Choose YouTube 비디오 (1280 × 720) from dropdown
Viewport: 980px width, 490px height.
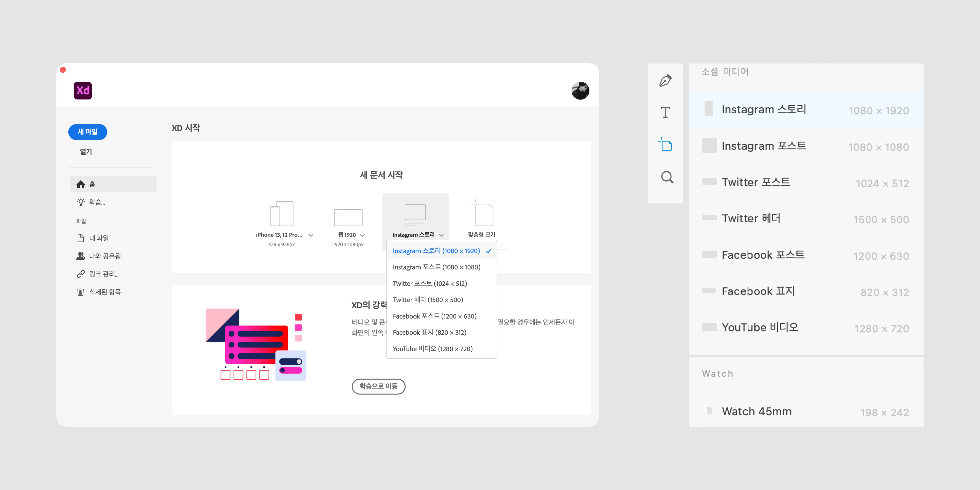[432, 349]
